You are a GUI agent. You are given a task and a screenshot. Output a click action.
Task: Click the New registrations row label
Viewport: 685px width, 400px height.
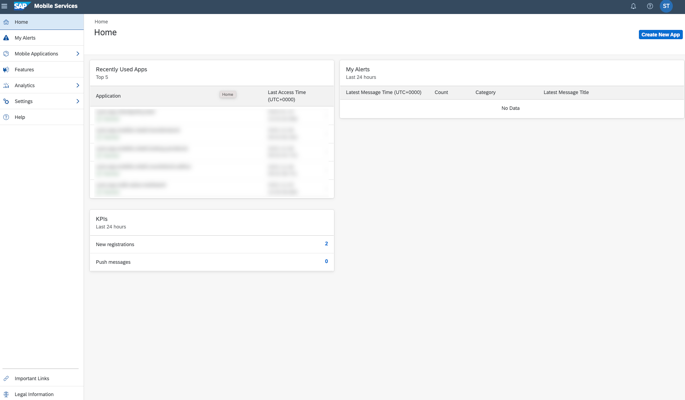(115, 244)
